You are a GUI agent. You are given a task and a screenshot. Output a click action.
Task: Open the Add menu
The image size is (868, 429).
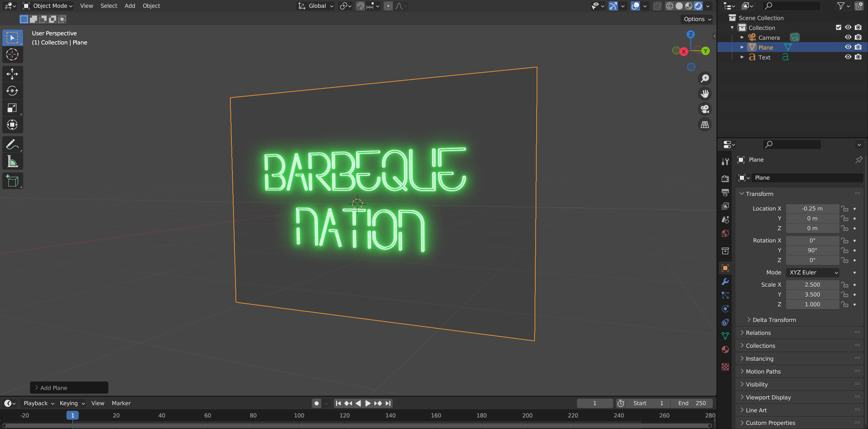[130, 6]
